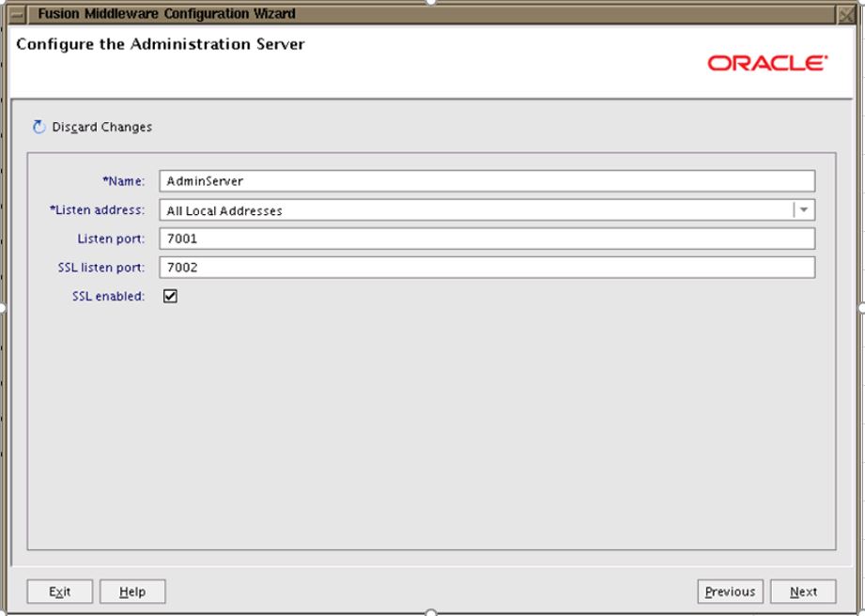Click the Fusion Middleware Configuration Wizard title text
This screenshot has height=616, width=865.
[x=166, y=14]
